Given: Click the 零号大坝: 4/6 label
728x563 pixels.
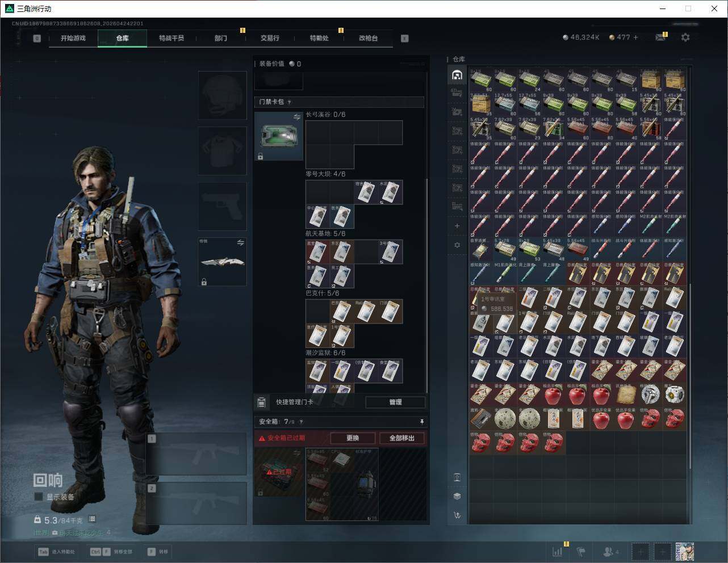Looking at the screenshot, I should tap(325, 174).
